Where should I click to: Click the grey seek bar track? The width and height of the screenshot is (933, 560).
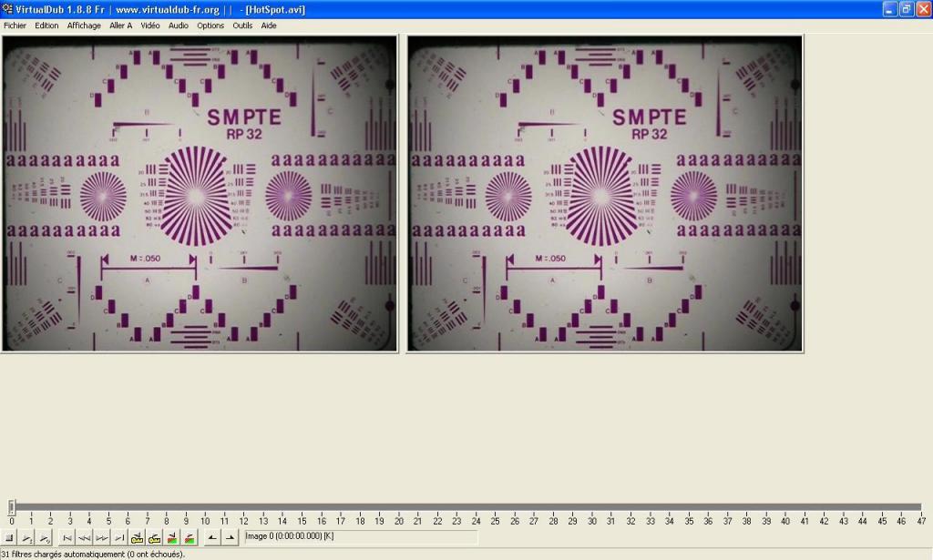(467, 507)
